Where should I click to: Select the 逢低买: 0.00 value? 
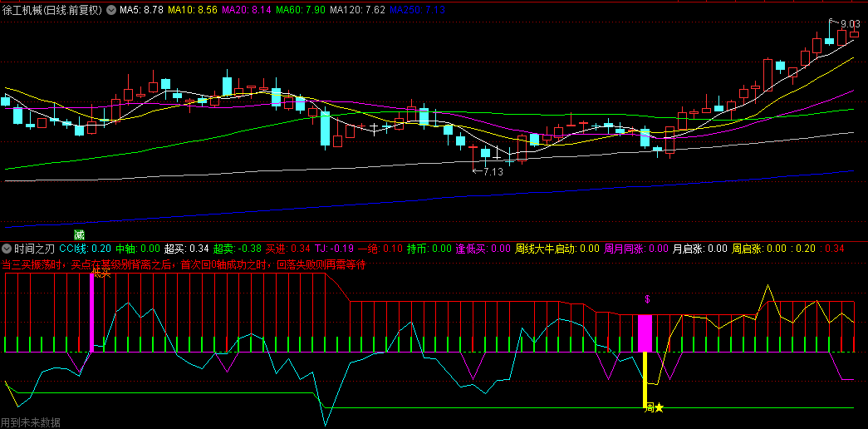(483, 249)
